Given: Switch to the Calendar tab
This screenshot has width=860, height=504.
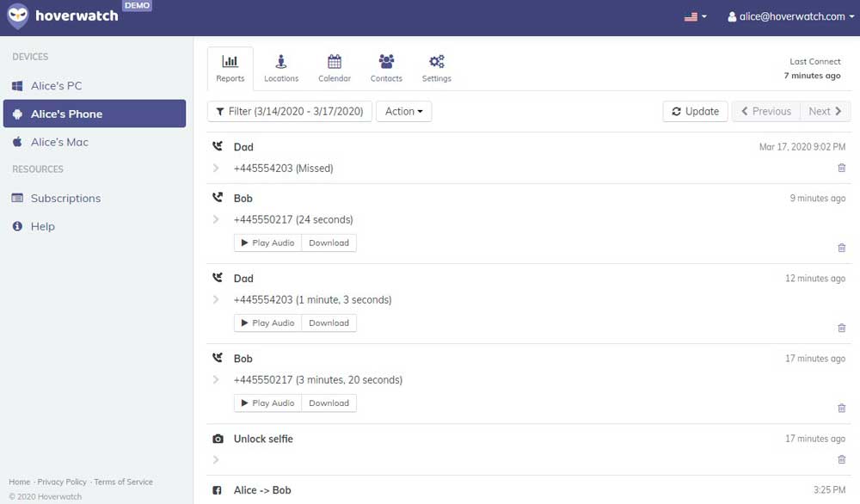Looking at the screenshot, I should pos(335,69).
